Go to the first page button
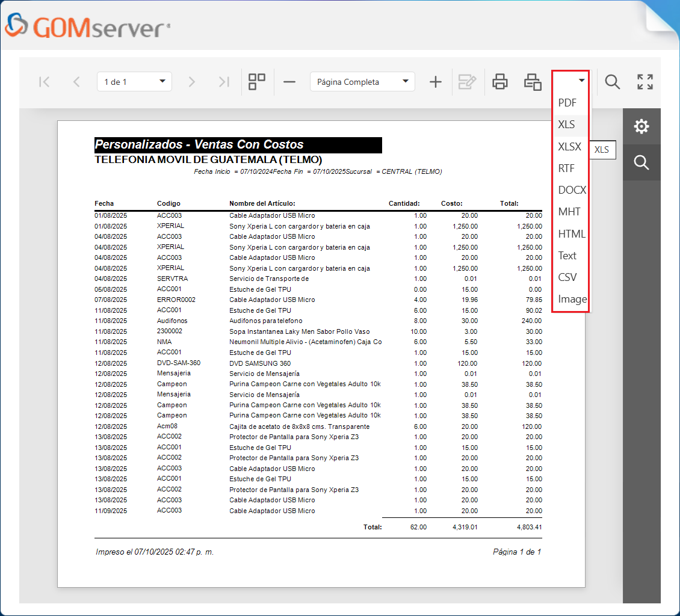The height and width of the screenshot is (616, 680). tap(44, 81)
